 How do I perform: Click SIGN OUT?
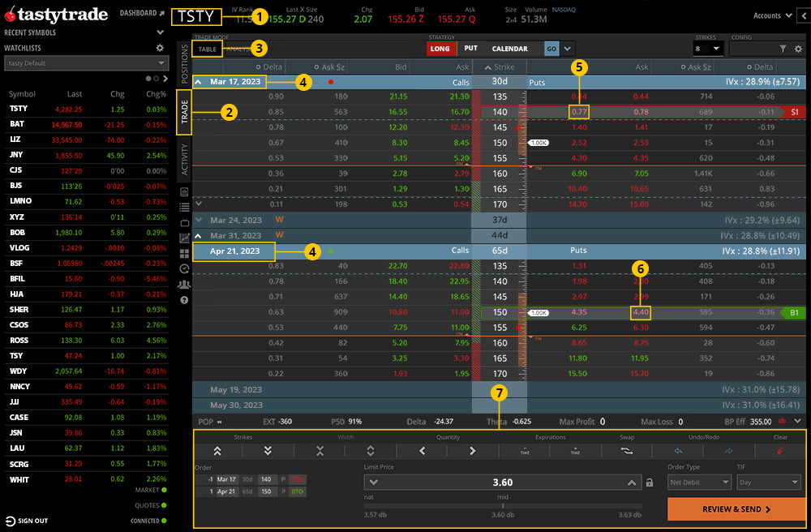27,521
